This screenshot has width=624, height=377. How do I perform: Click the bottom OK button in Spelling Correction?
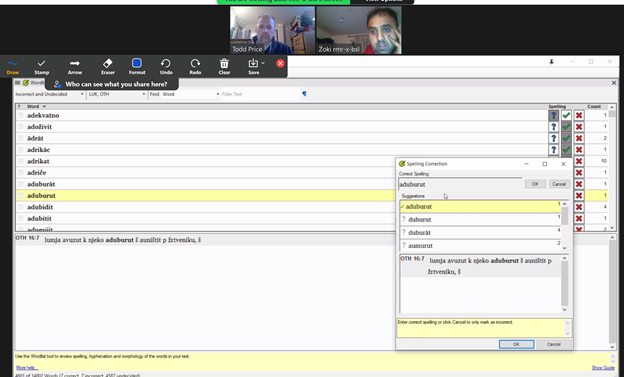pos(516,344)
